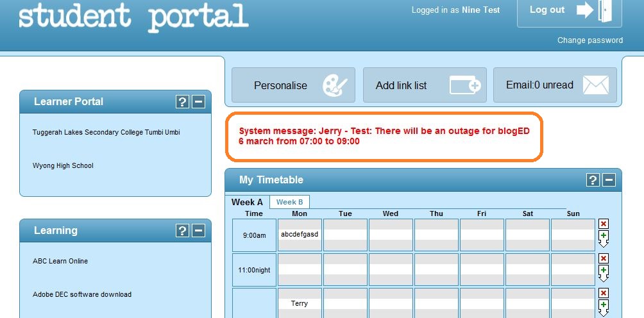Image resolution: width=644 pixels, height=318 pixels.
Task: Open help for Learner Portal panel
Action: pos(182,102)
